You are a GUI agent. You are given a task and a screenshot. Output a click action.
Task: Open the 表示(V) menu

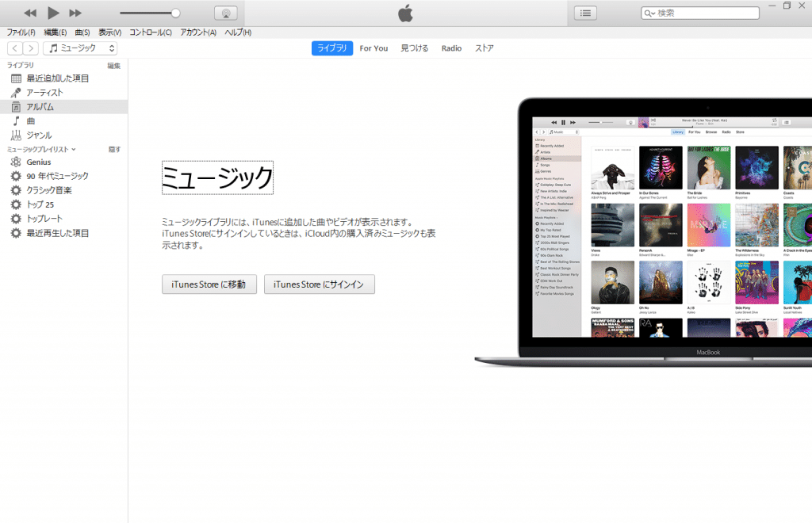[109, 32]
